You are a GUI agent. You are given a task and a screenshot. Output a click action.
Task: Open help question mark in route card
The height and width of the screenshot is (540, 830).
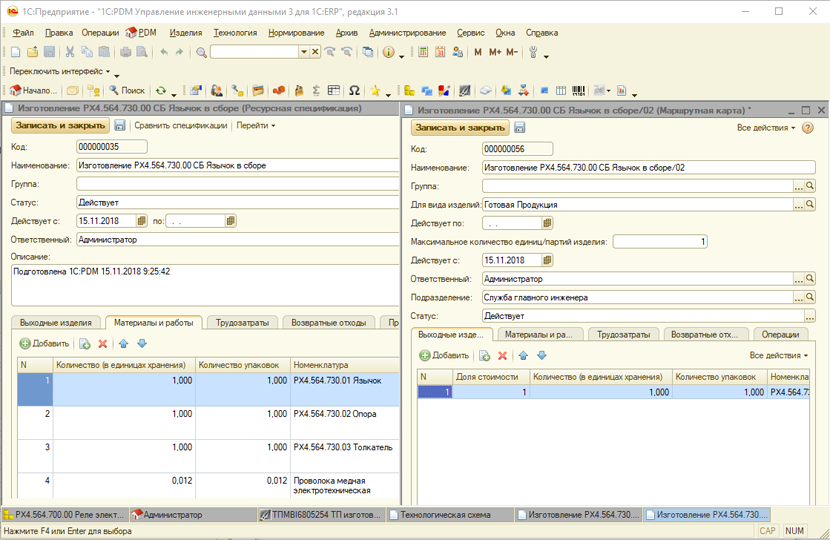click(x=808, y=128)
